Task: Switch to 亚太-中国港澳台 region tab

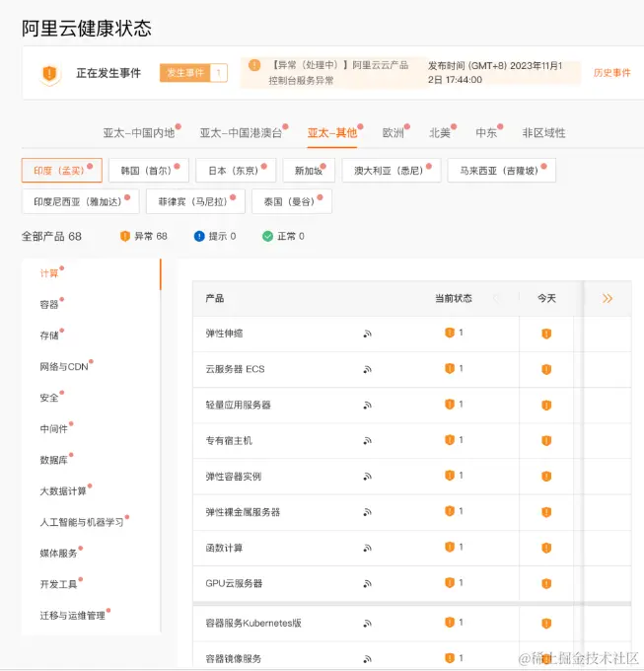Action: click(x=241, y=133)
